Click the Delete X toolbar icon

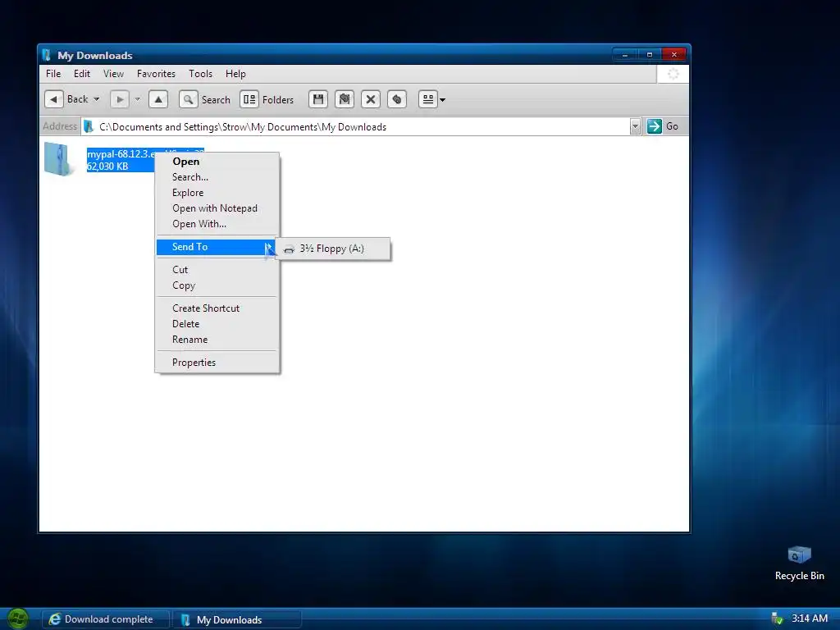point(371,99)
